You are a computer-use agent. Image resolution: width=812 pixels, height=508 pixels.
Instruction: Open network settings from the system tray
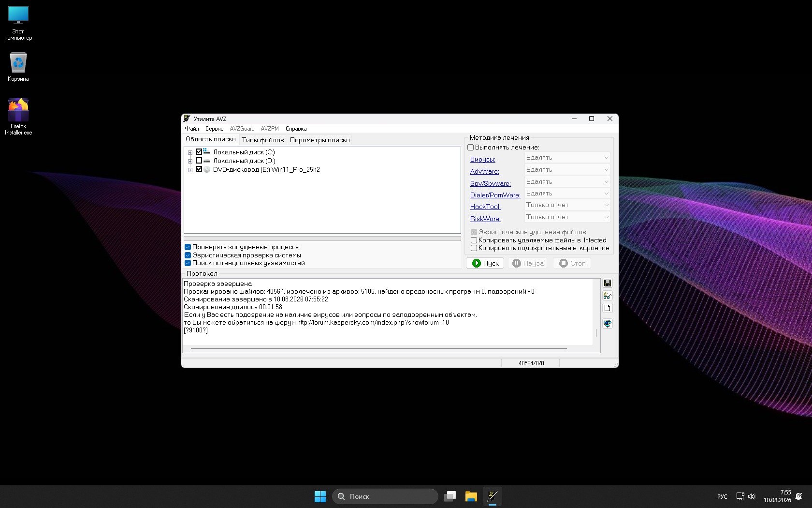click(x=740, y=496)
